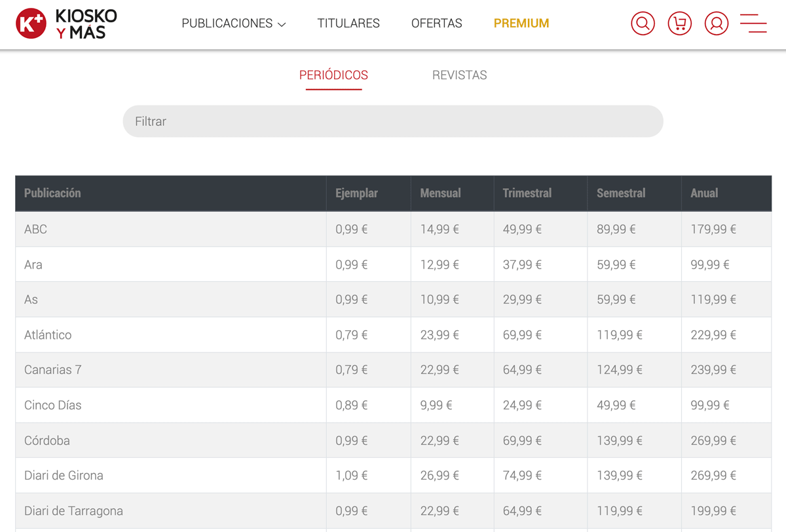
Task: Select the Cinco Días publication name
Action: click(53, 405)
